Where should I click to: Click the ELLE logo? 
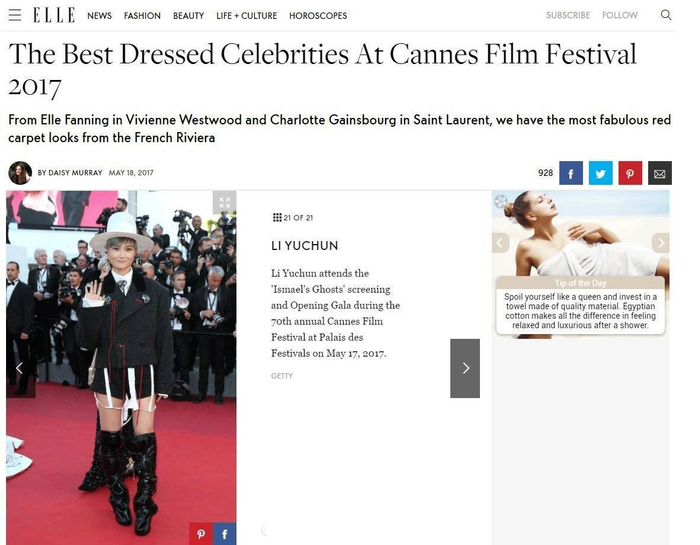click(54, 15)
